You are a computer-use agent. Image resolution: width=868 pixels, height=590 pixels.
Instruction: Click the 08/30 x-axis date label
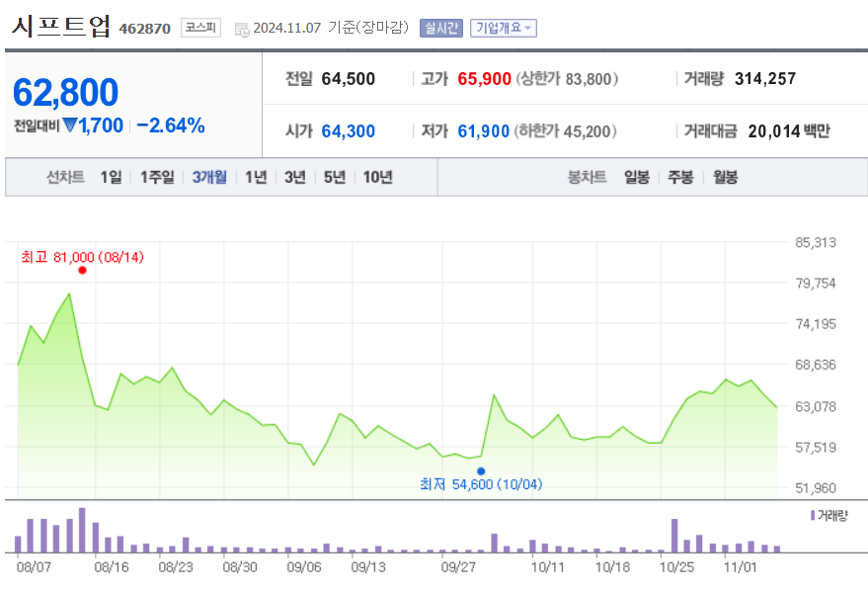tap(240, 567)
